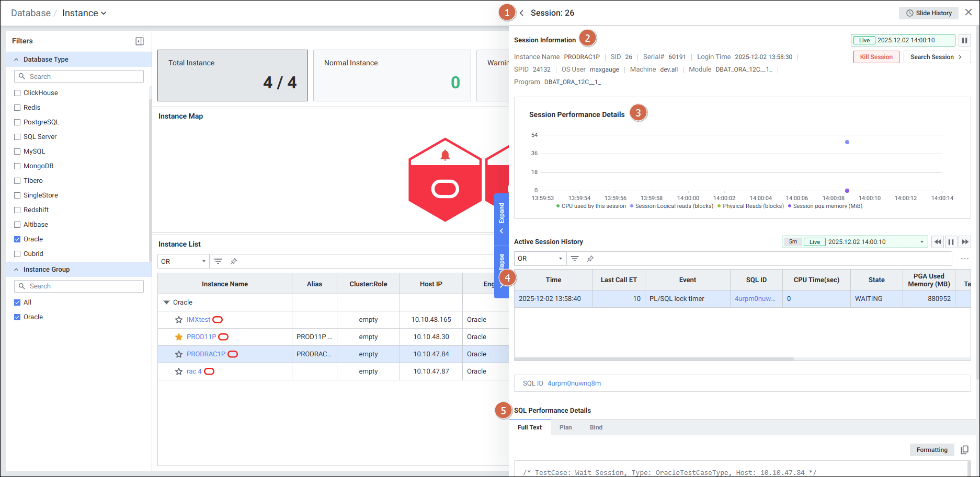
Task: Collapse the Database Type section
Action: tap(16, 60)
